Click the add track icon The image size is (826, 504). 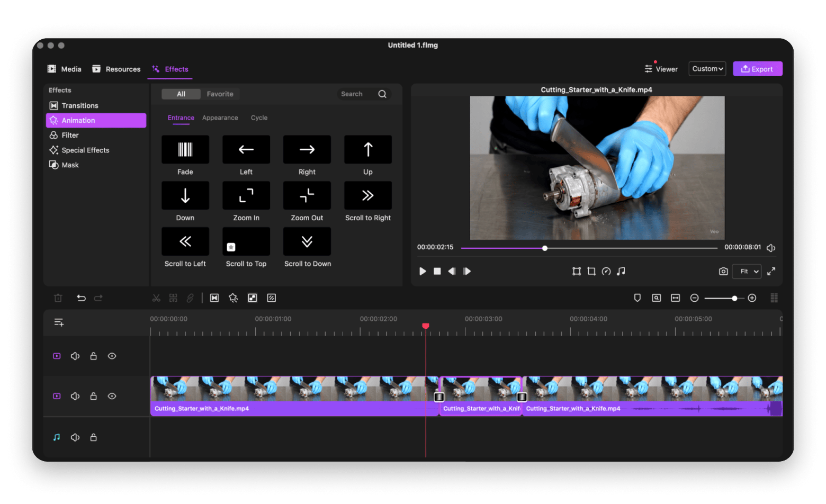59,322
